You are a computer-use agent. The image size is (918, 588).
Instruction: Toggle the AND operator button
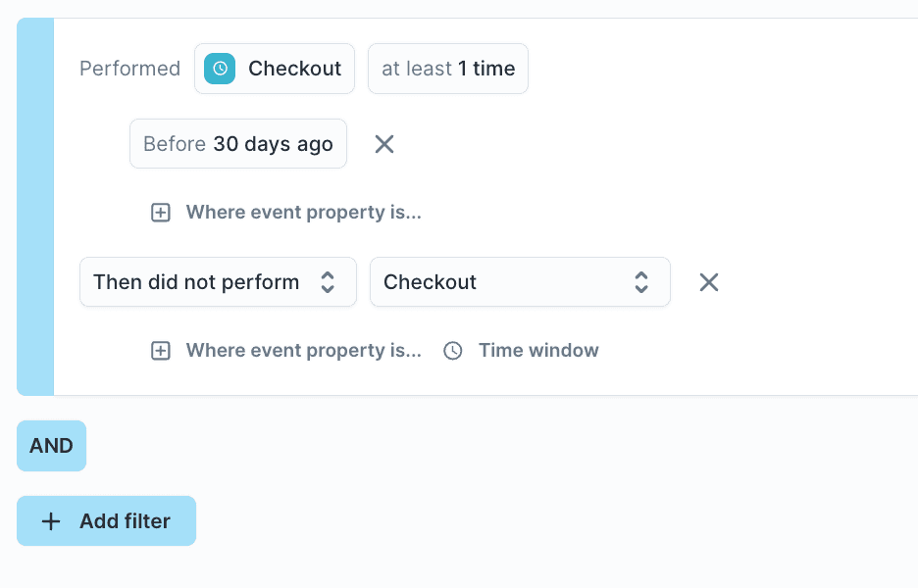[x=51, y=446]
